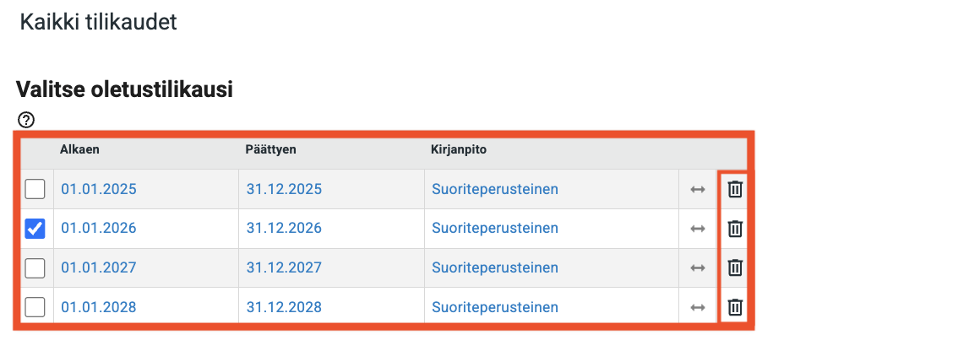Select the 01.01.2027 fiscal year checkbox
Screen dimensions: 980x351
(x=35, y=267)
